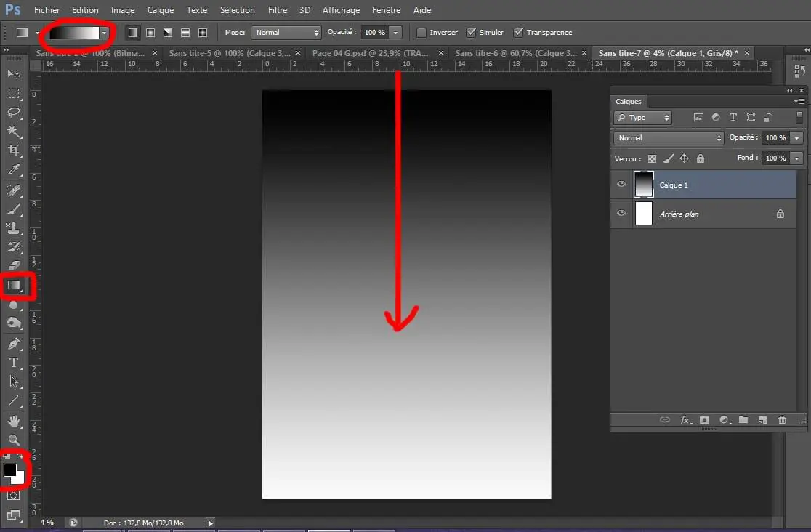Select the Move tool
Viewport: 811px width, 532px height.
pyautogui.click(x=14, y=74)
